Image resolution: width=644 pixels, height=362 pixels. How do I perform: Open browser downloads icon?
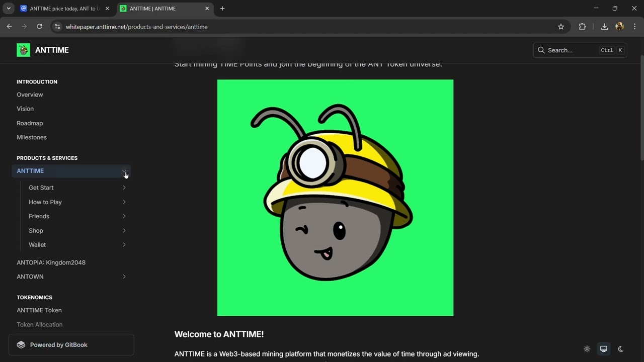[604, 27]
